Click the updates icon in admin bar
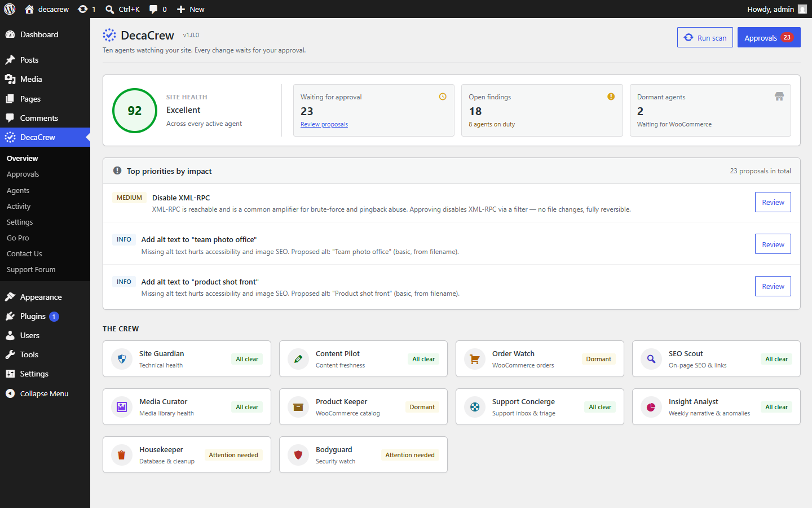 [x=83, y=9]
